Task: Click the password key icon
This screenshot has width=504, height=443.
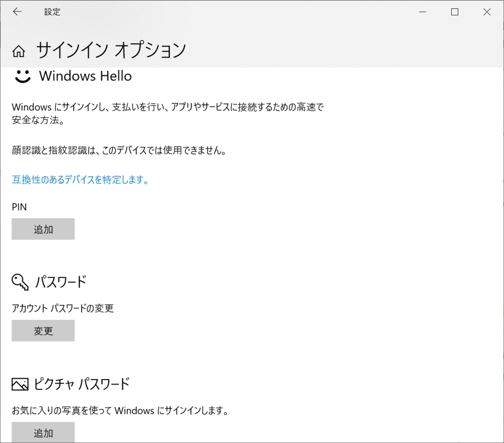Action: (20, 282)
